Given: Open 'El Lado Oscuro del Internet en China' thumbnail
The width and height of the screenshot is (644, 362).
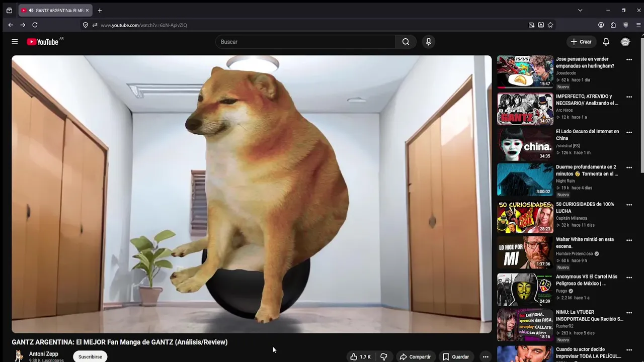Looking at the screenshot, I should (525, 144).
